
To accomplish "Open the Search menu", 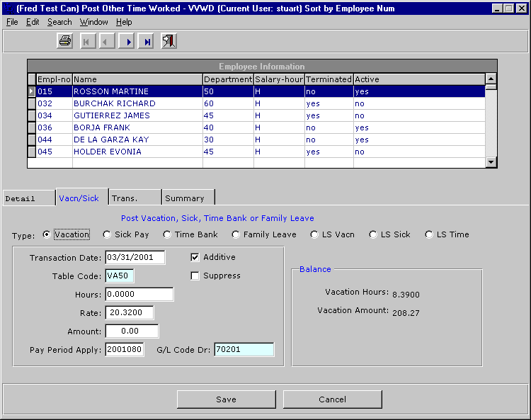I will pos(59,22).
